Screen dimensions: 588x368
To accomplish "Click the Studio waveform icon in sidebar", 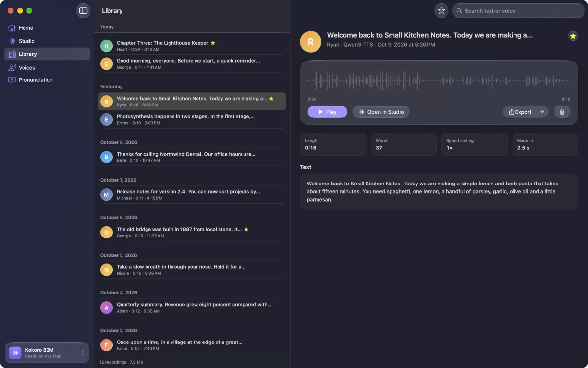I will click(12, 41).
